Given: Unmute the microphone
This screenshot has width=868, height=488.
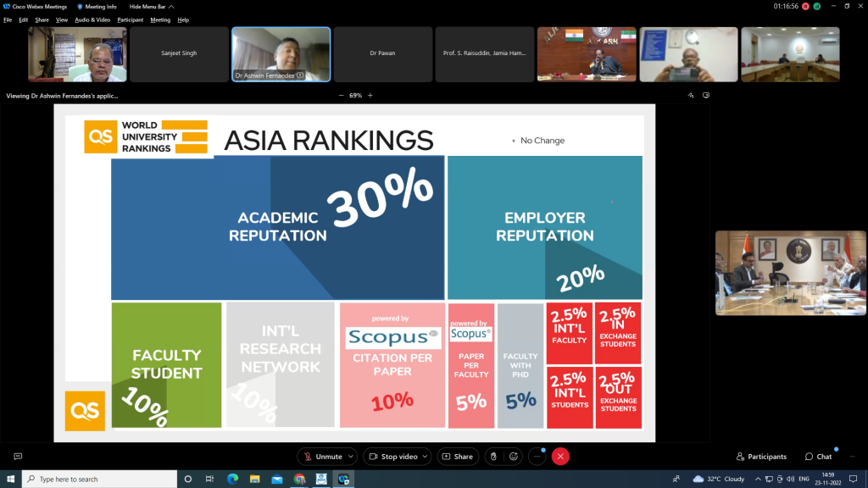Looking at the screenshot, I should 324,457.
